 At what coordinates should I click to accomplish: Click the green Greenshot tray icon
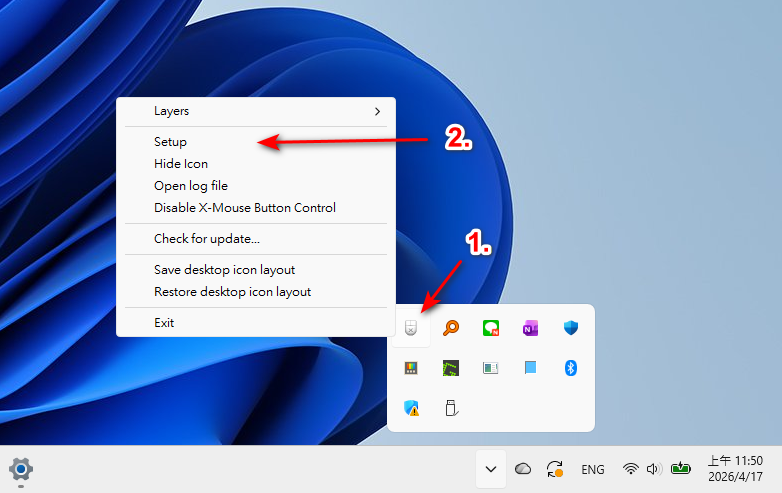pyautogui.click(x=451, y=368)
